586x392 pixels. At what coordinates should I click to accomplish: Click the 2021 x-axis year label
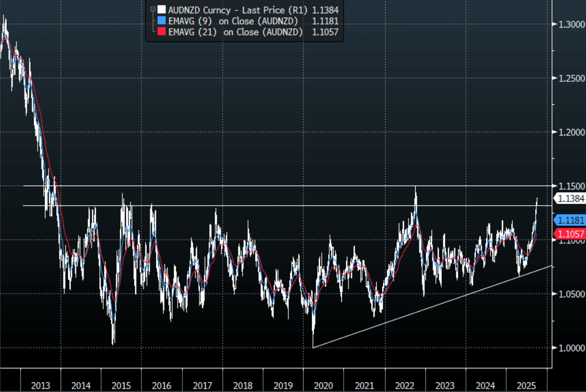click(364, 385)
